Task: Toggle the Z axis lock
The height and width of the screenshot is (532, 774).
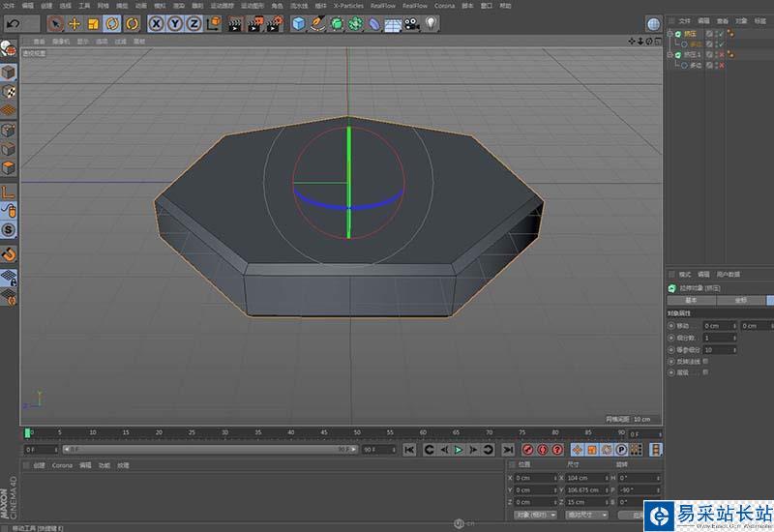Action: coord(193,22)
